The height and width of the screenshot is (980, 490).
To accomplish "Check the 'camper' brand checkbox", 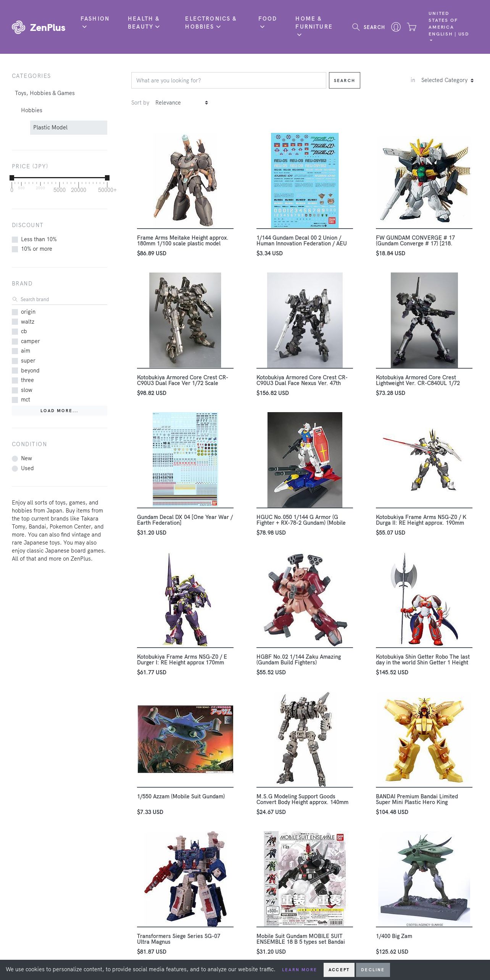I will 15,341.
